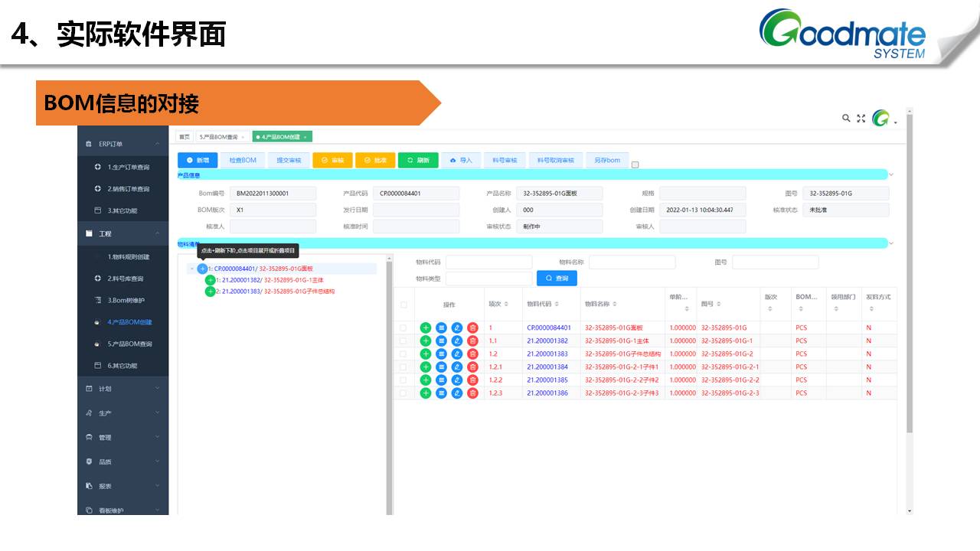Click the search magnifier icon in top header
This screenshot has height=551, width=980.
[x=846, y=119]
